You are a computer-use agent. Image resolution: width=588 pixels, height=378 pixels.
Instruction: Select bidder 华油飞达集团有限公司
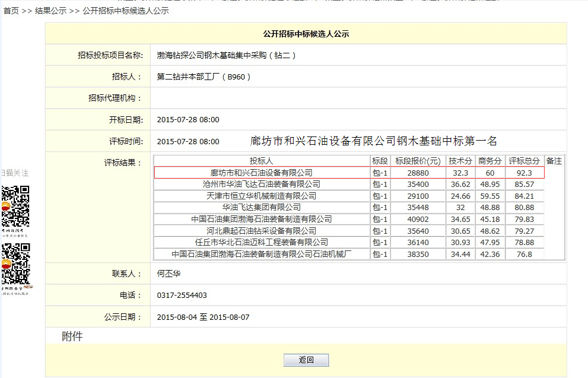pyautogui.click(x=262, y=207)
